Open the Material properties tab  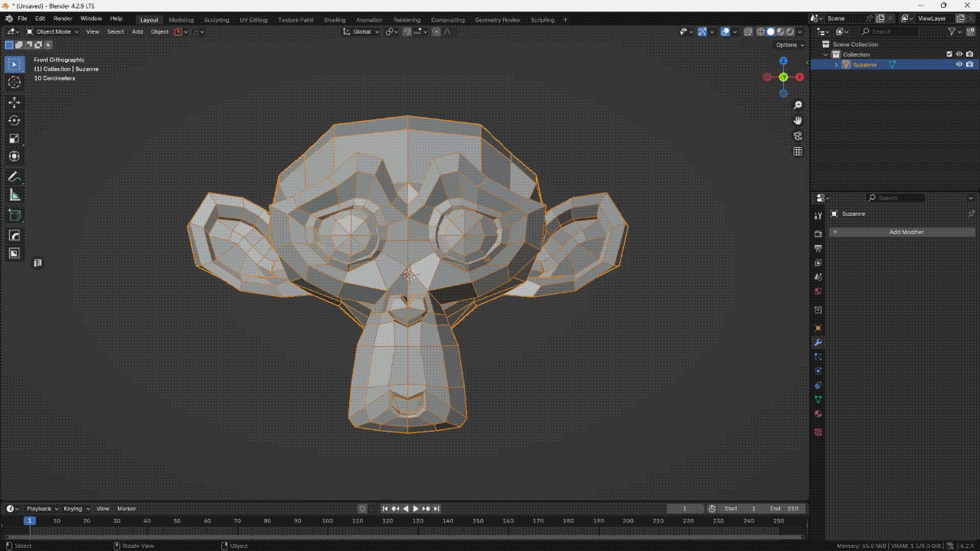pyautogui.click(x=818, y=414)
